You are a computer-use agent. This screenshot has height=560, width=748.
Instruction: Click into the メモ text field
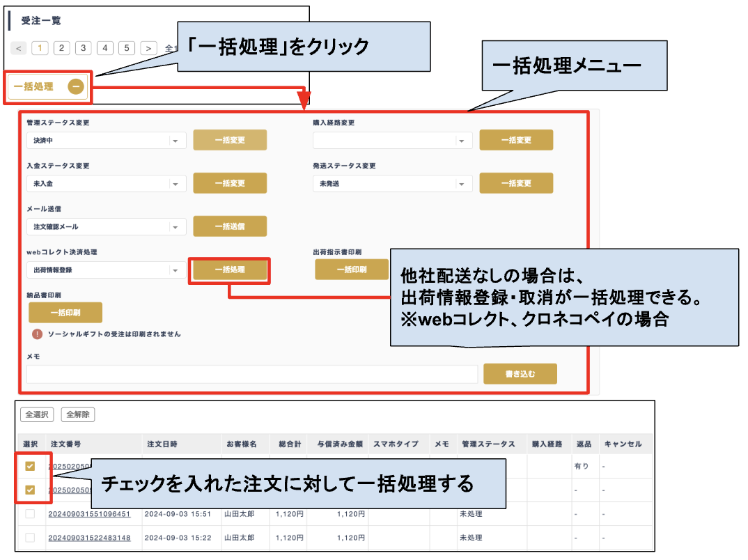pyautogui.click(x=252, y=374)
